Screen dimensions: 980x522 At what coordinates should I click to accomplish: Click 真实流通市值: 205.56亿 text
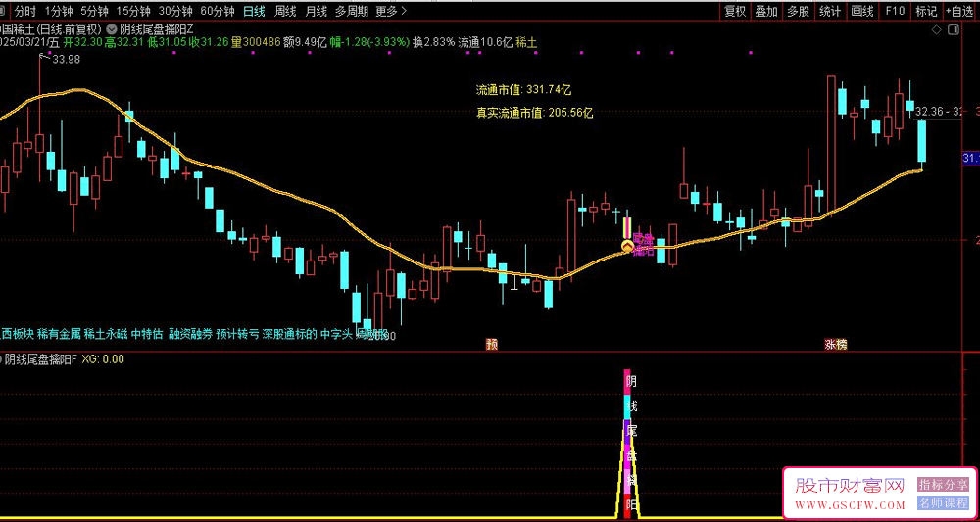[534, 113]
